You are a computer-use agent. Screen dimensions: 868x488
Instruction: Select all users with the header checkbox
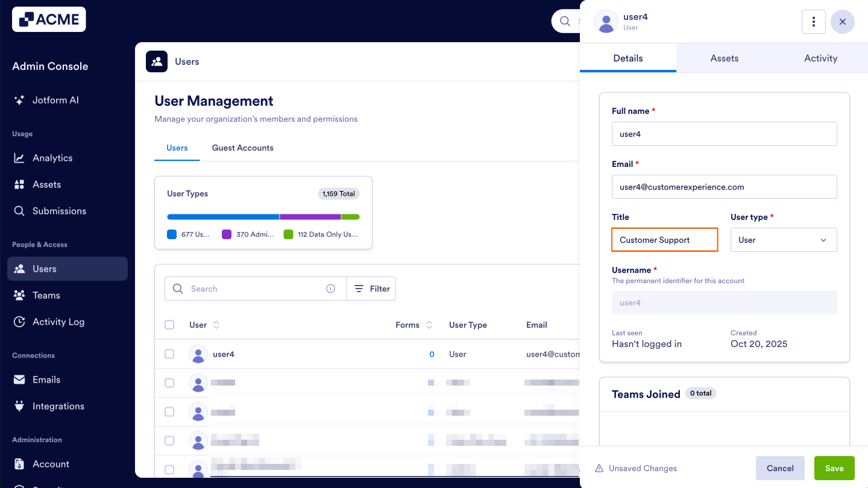[x=169, y=325]
